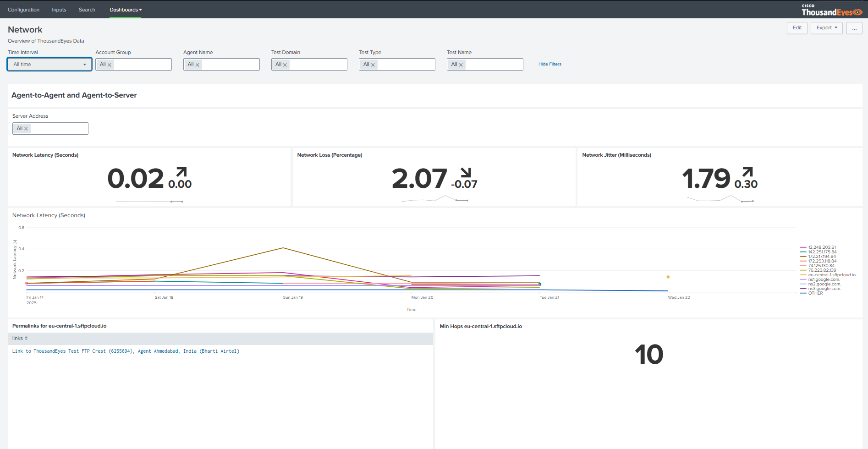868x449 pixels.
Task: Select legend entry 142.251.175.84
Action: click(x=819, y=252)
